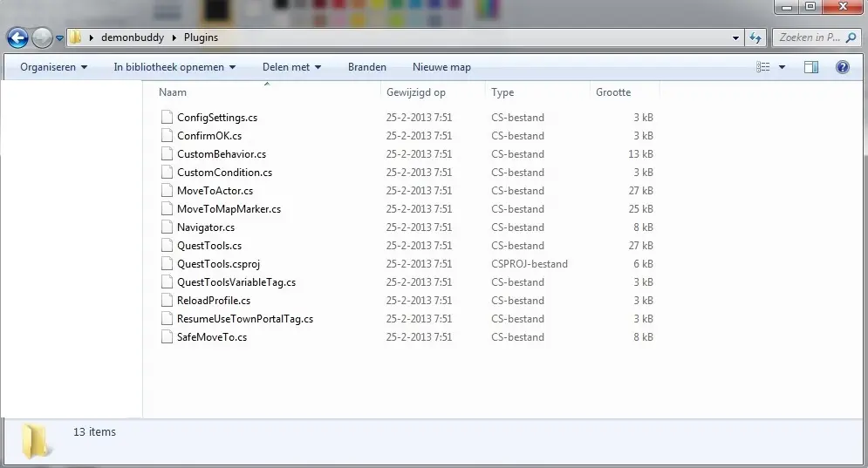Click the file icon beside Navigator.cs

click(x=167, y=227)
